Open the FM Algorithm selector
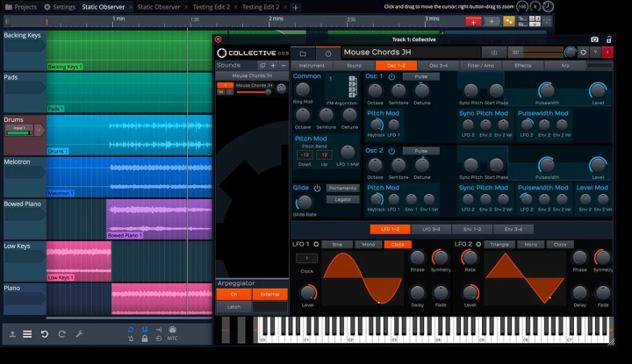The width and height of the screenshot is (632, 364). pyautogui.click(x=341, y=87)
